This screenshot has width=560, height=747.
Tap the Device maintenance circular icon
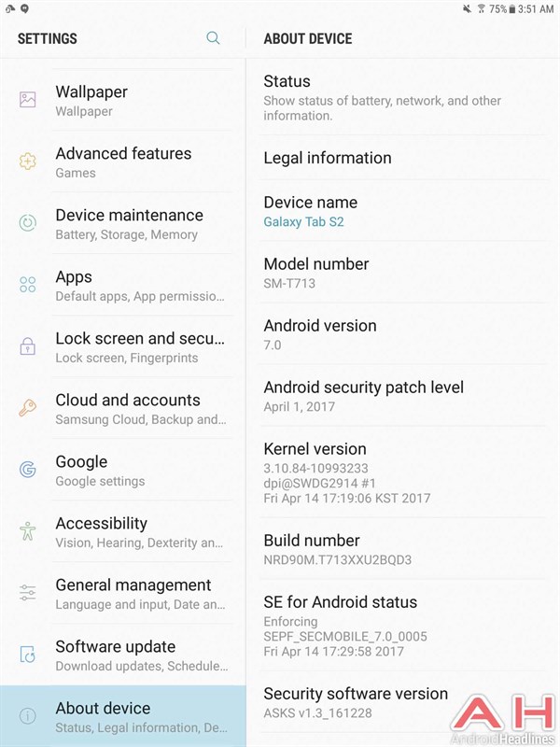28,223
